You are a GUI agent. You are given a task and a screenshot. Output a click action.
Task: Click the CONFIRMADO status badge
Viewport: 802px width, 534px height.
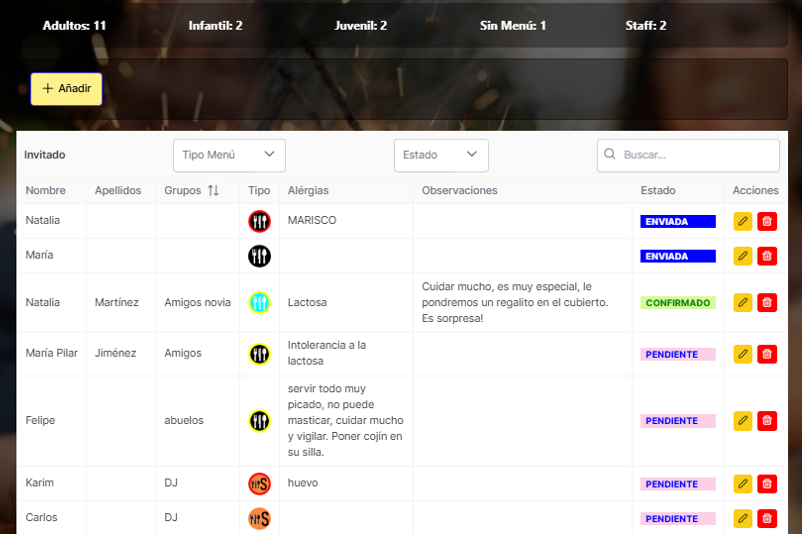click(x=678, y=303)
